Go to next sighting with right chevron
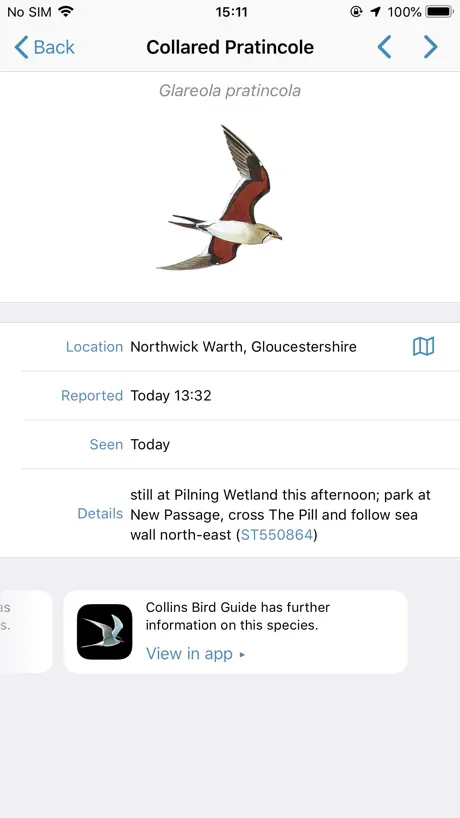 coord(430,47)
